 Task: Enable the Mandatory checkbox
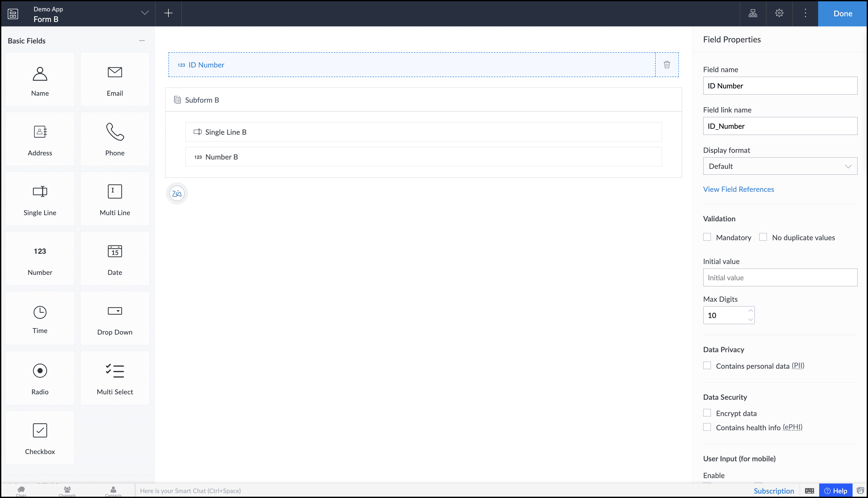tap(707, 237)
